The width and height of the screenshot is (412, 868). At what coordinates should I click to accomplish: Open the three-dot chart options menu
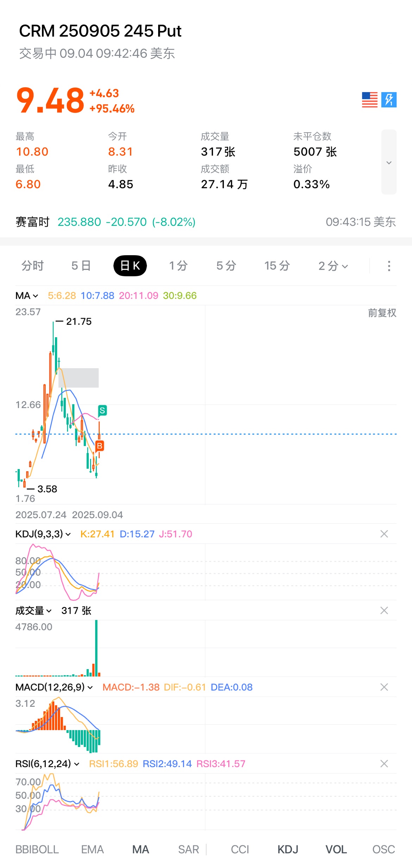[x=389, y=266]
